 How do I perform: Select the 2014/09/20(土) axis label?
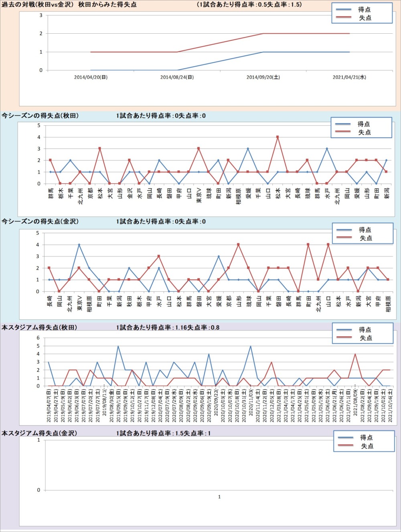263,77
